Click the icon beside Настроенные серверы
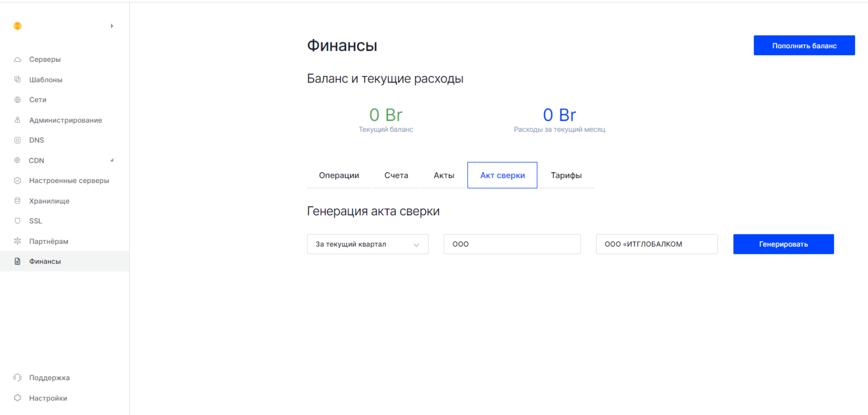868x415 pixels. tap(17, 180)
